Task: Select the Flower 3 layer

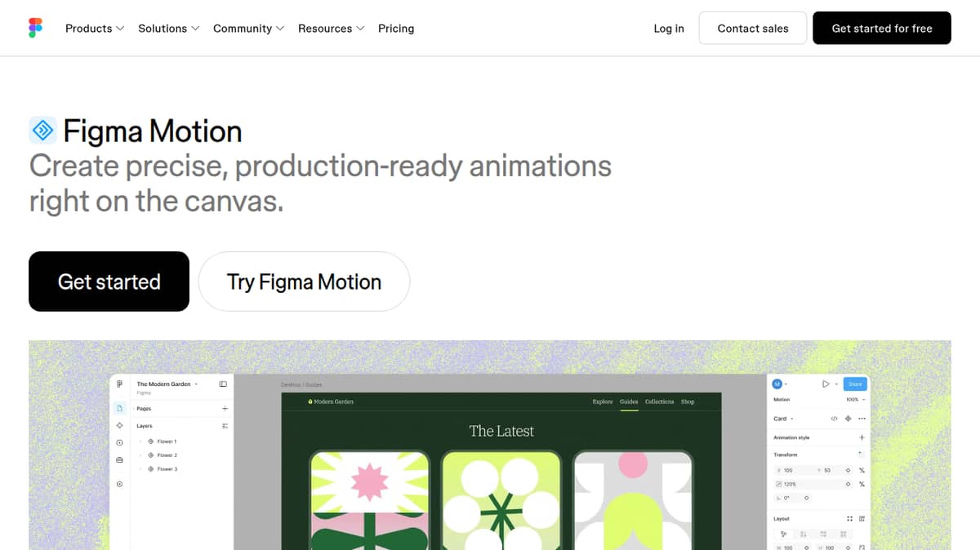Action: [x=167, y=469]
